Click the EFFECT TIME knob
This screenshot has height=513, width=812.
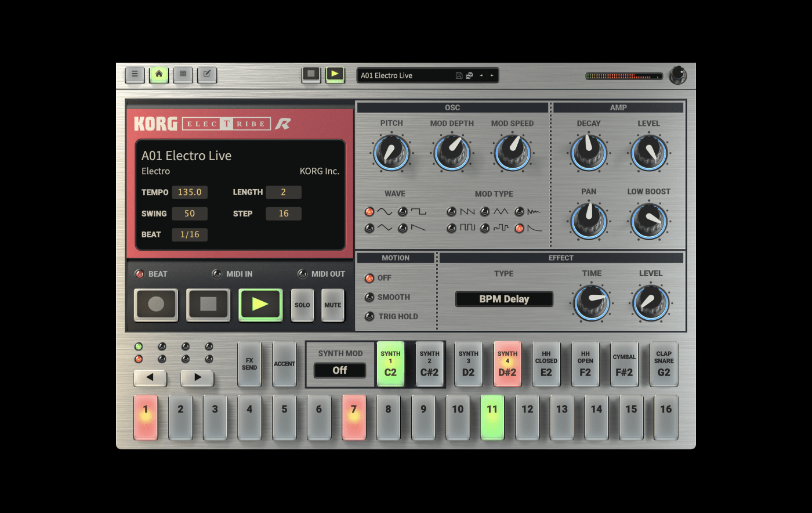pyautogui.click(x=592, y=303)
